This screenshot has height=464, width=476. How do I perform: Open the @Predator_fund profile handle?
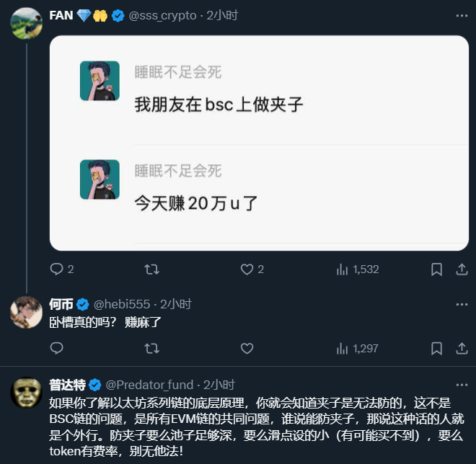[x=152, y=385]
